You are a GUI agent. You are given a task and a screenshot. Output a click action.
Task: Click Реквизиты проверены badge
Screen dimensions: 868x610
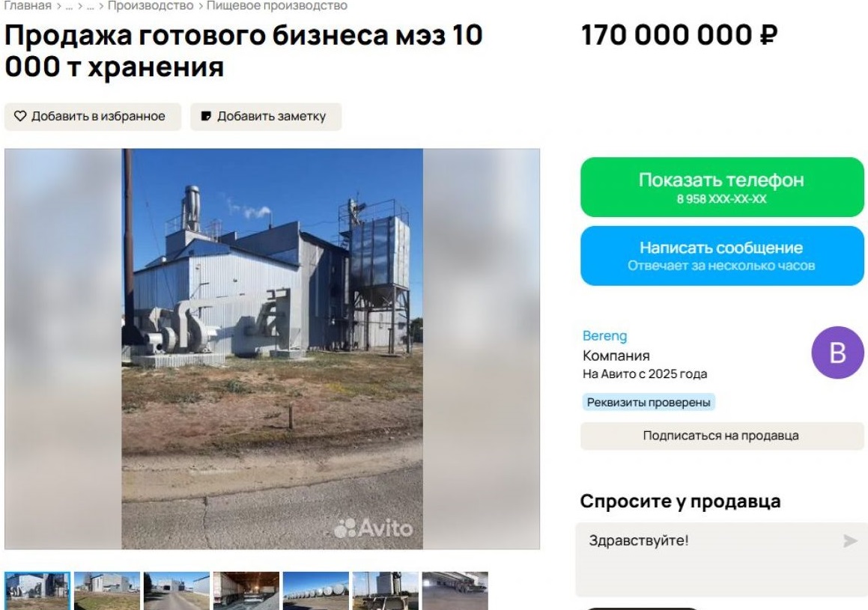coord(649,402)
